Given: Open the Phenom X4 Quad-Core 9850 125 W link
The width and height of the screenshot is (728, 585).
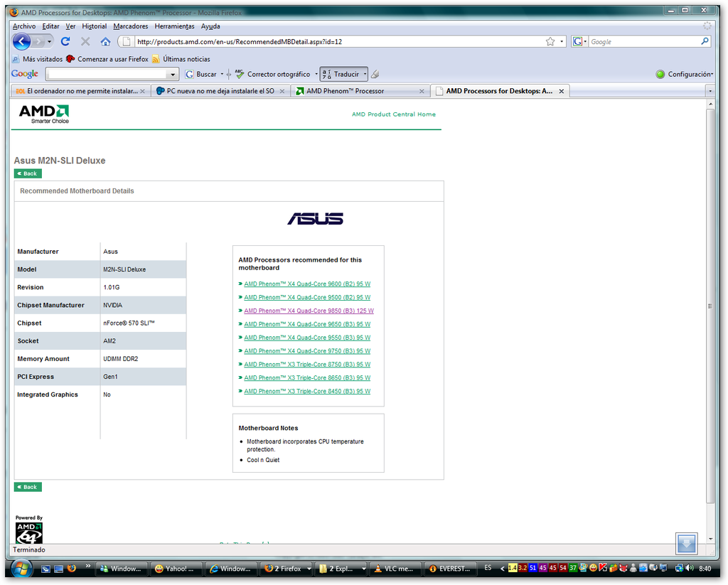Looking at the screenshot, I should [309, 311].
